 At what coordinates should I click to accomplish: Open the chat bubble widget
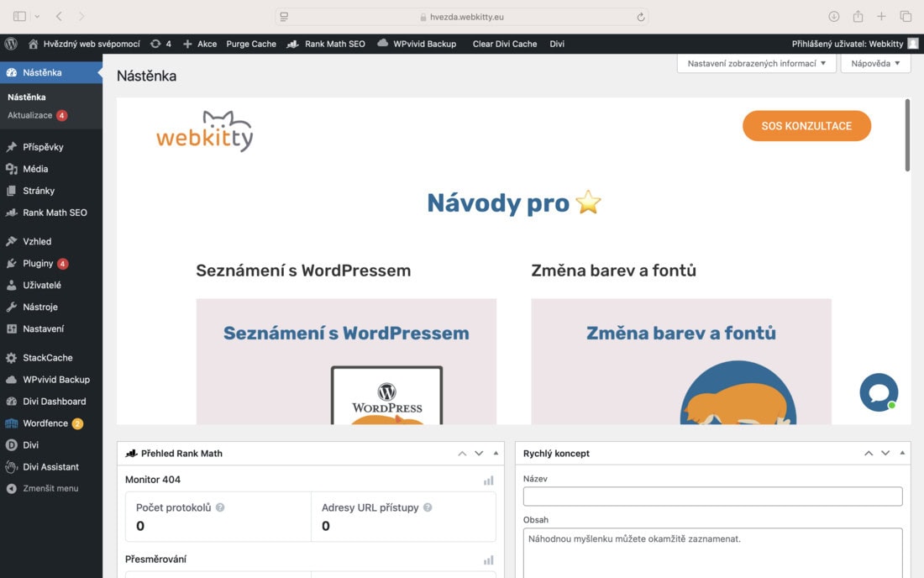(879, 392)
